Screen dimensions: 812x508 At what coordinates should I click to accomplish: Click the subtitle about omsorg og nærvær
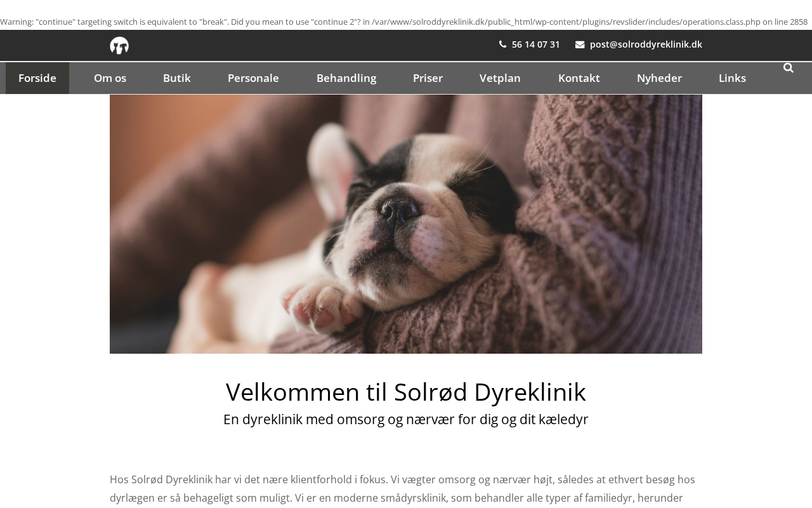click(x=406, y=419)
